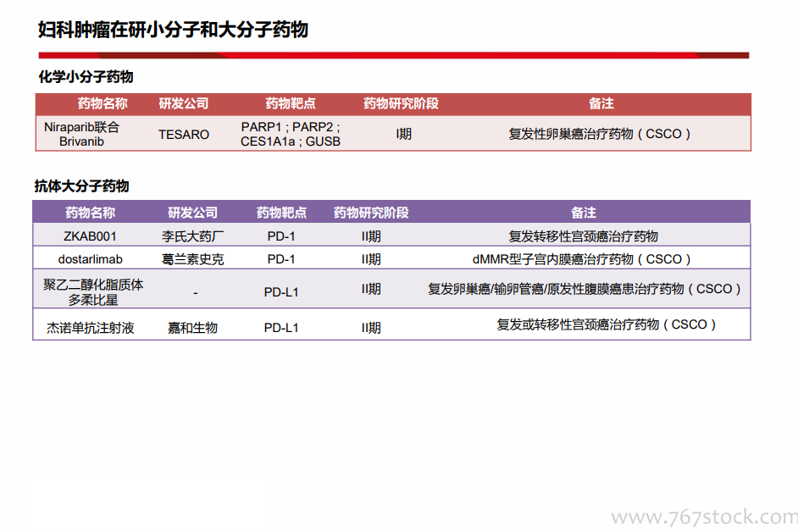Select 复发性卵巢癌治疗药物（CSCO）note
Image resolution: width=798 pixels, height=532 pixels.
click(x=600, y=134)
